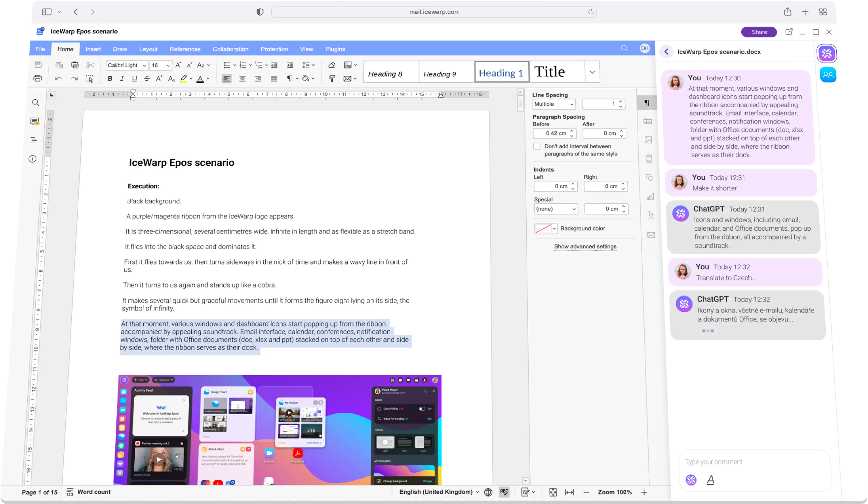
Task: Expand the styles gallery arrow
Action: [x=592, y=72]
